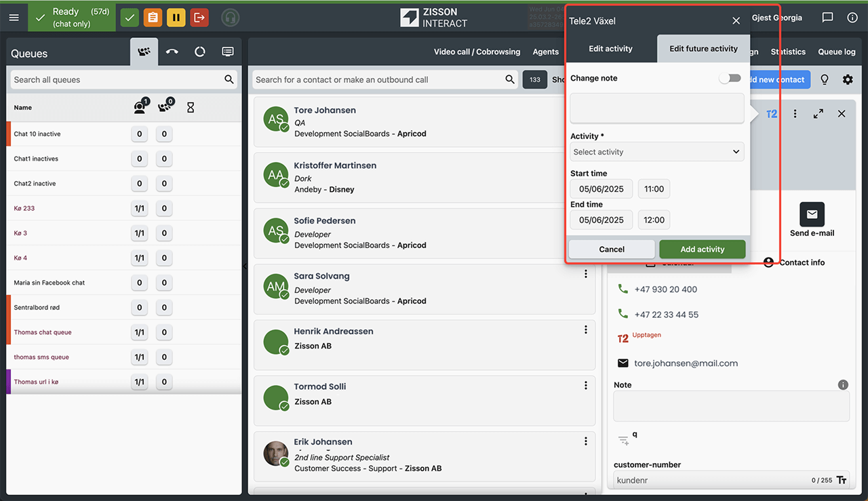
Task: Select the Kristoffer Martinsen contact card
Action: (425, 177)
